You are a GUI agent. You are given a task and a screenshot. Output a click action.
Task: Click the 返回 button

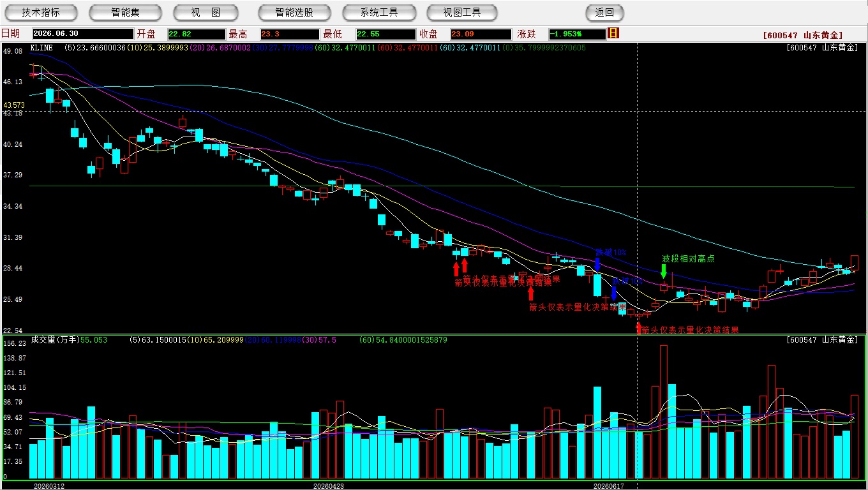click(x=604, y=12)
